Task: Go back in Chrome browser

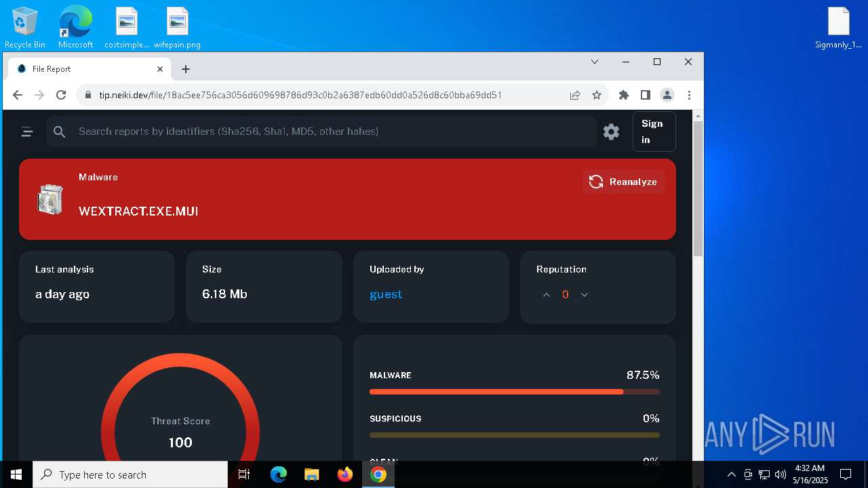Action: point(18,95)
